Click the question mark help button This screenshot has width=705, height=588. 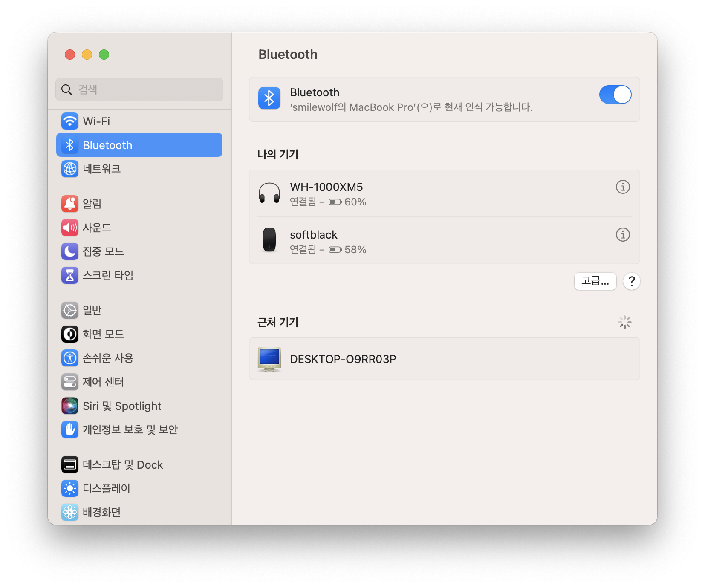[x=632, y=281]
